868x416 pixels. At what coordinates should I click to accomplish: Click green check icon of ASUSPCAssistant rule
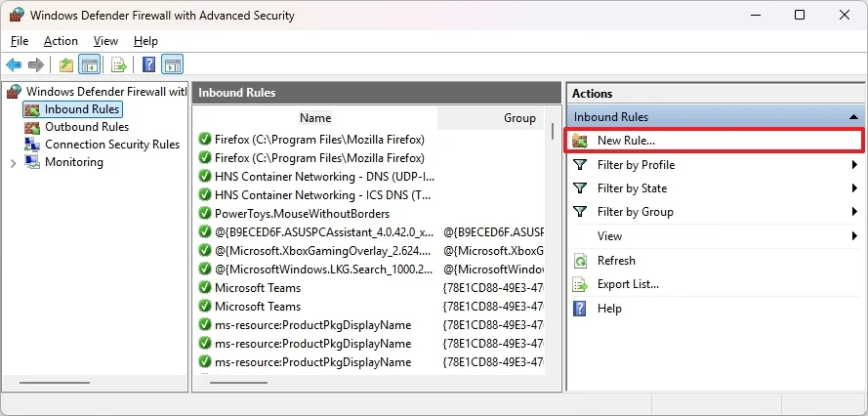coord(205,232)
